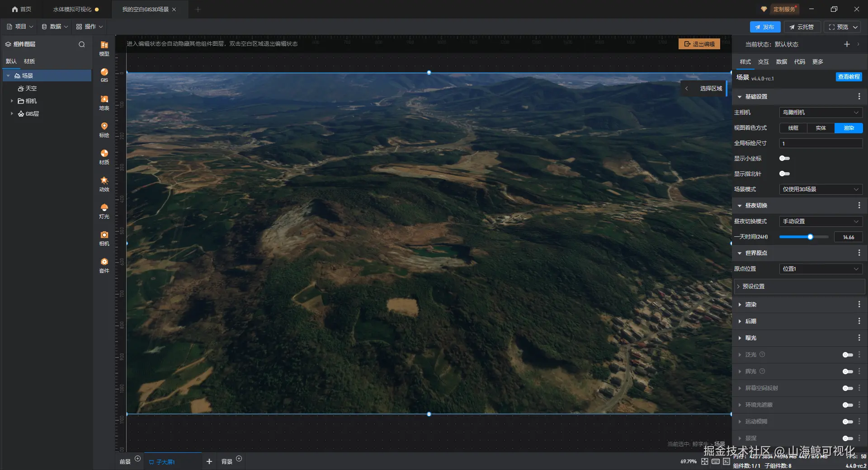Add foreground layer with circled plus
The width and height of the screenshot is (868, 470).
coord(138,459)
